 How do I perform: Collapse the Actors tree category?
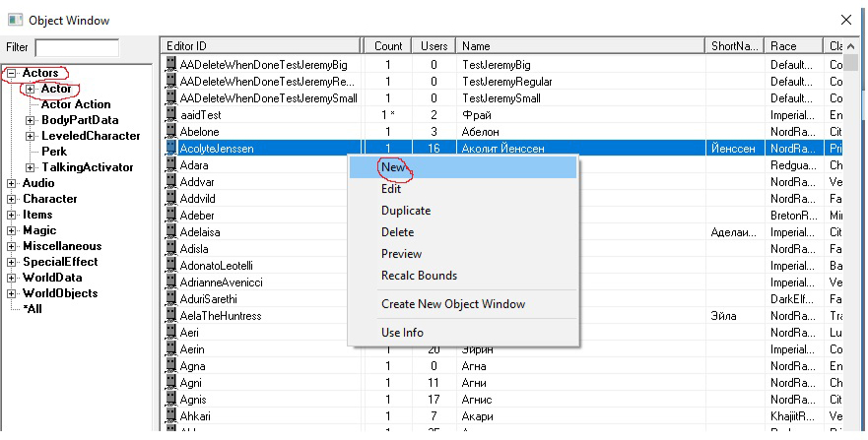tap(12, 73)
